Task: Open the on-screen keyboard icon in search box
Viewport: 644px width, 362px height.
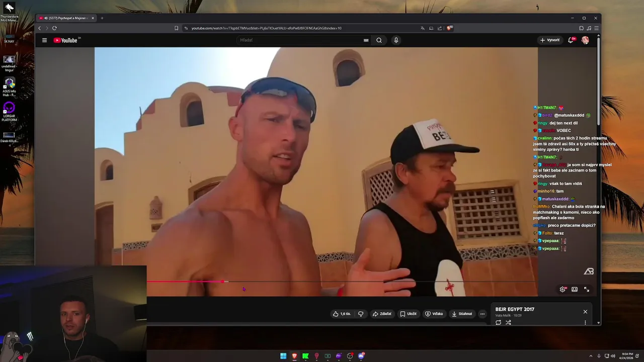Action: tap(366, 40)
